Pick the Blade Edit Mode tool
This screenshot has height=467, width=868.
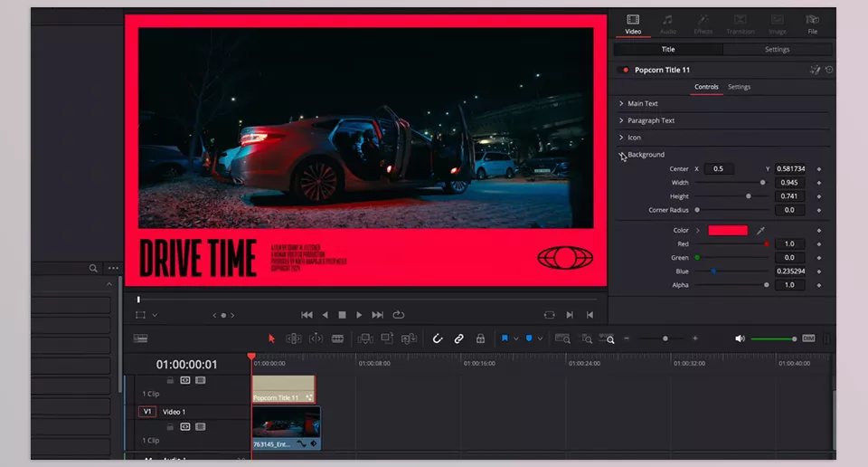[x=337, y=338]
